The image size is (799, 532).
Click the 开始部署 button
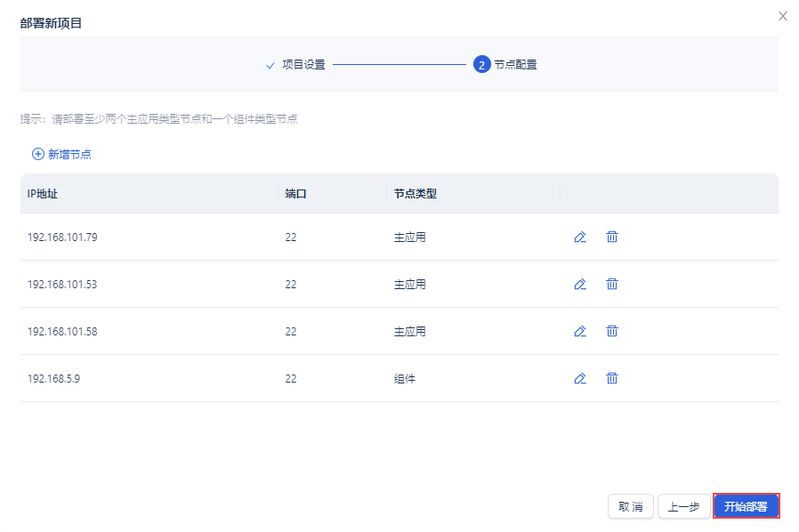coord(746,506)
